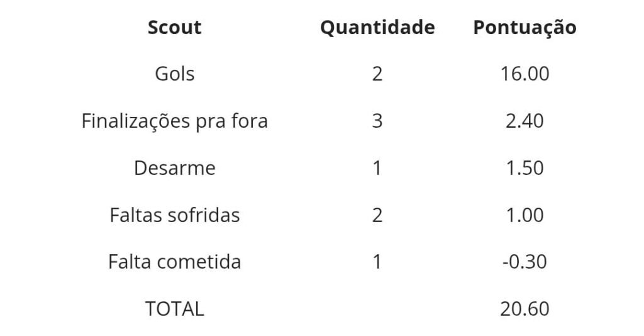
Task: Click the Pontuação column header
Action: 525,28
